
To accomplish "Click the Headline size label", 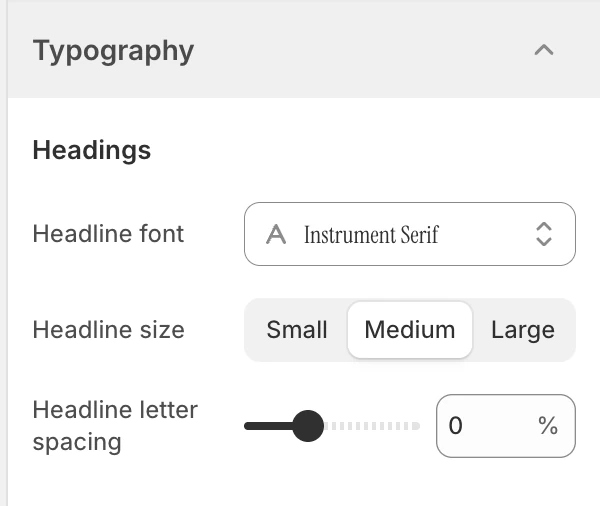I will [109, 330].
